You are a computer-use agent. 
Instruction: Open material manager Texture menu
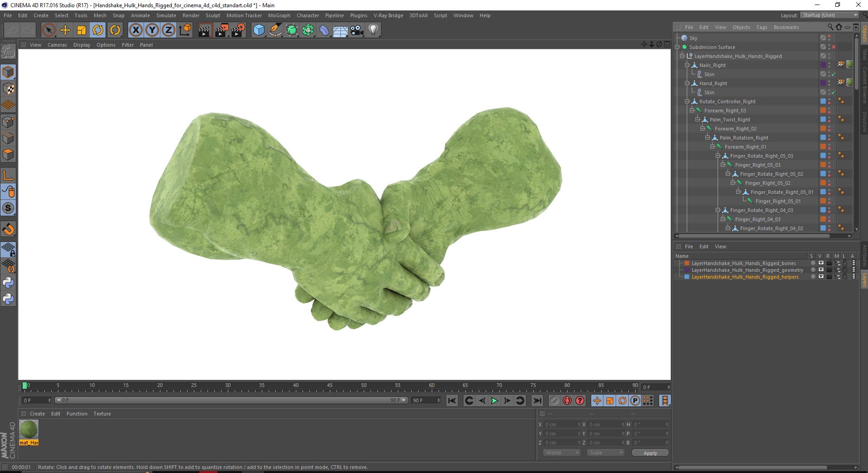tap(102, 414)
